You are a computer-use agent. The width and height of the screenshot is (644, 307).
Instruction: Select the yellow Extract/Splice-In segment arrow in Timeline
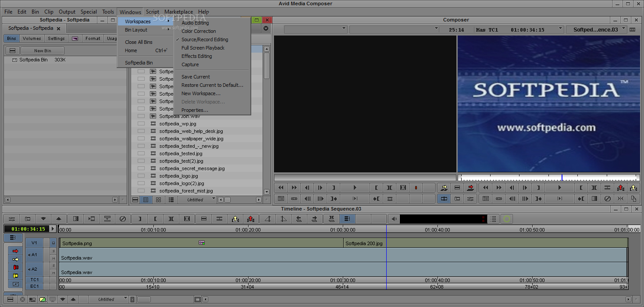point(15,259)
